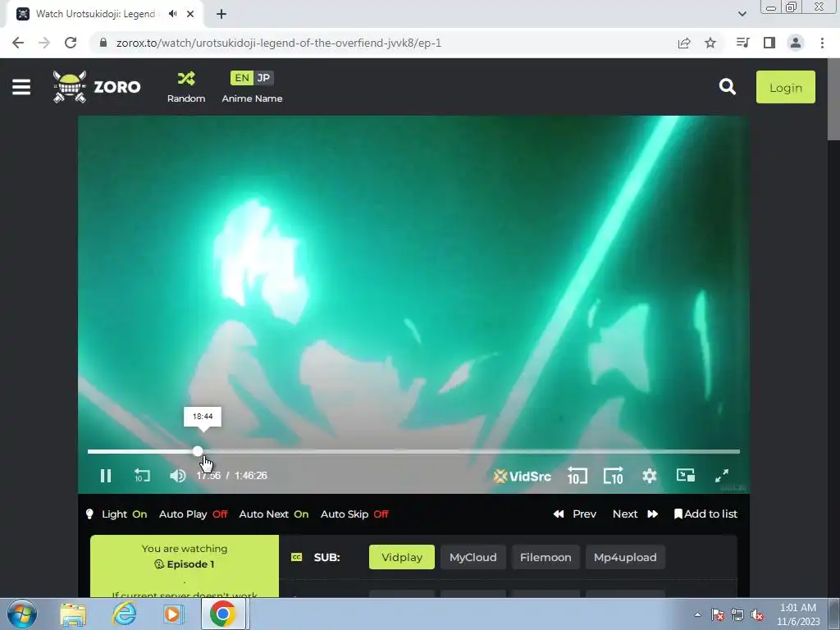The height and width of the screenshot is (630, 840).
Task: Launch Internet Explorer from taskbar
Action: (123, 614)
